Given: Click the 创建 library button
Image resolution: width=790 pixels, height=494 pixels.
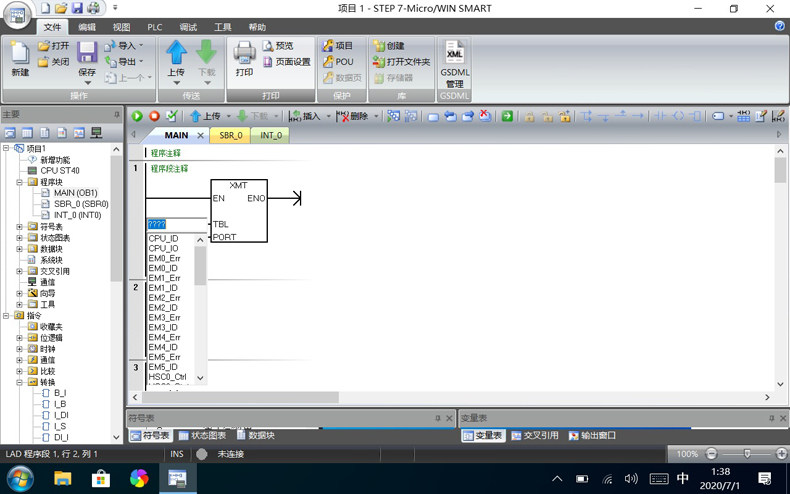Looking at the screenshot, I should tap(388, 45).
